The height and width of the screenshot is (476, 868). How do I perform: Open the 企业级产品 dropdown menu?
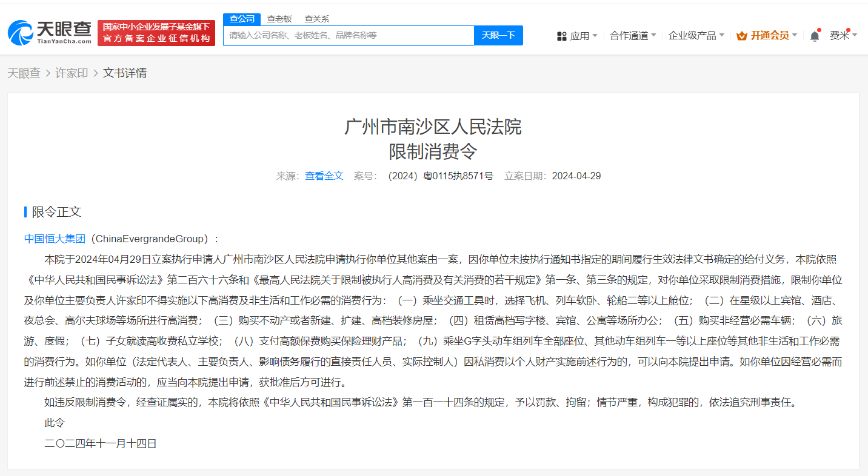[696, 36]
